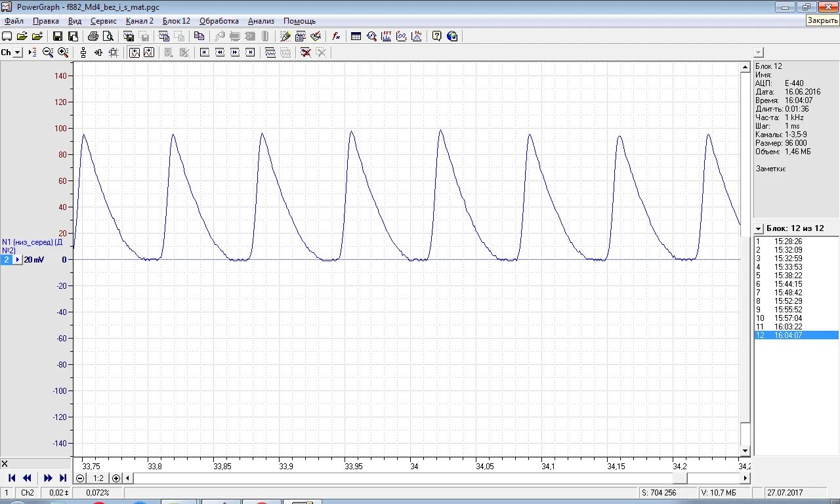Go to start with bottom-left skip-back button

tap(12, 478)
